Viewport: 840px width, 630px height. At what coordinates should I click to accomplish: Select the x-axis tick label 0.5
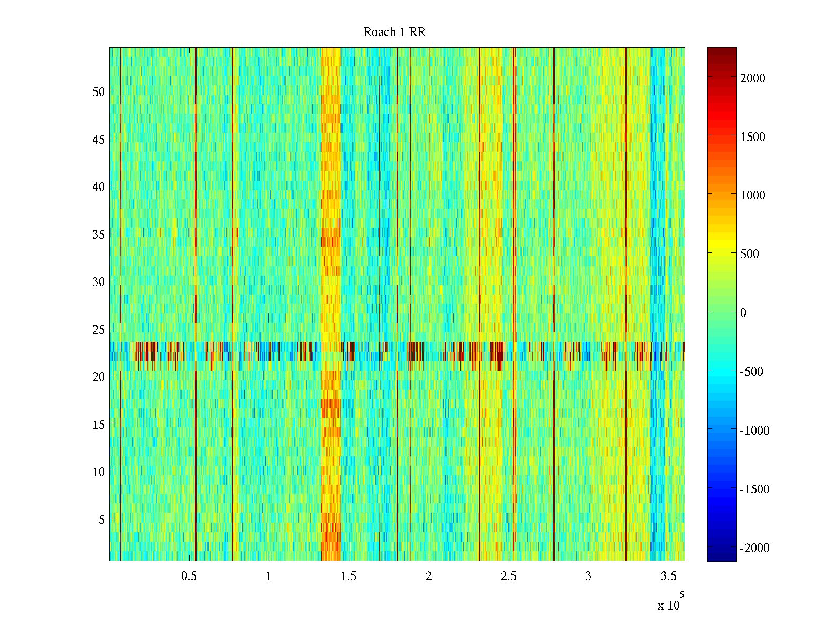point(189,576)
